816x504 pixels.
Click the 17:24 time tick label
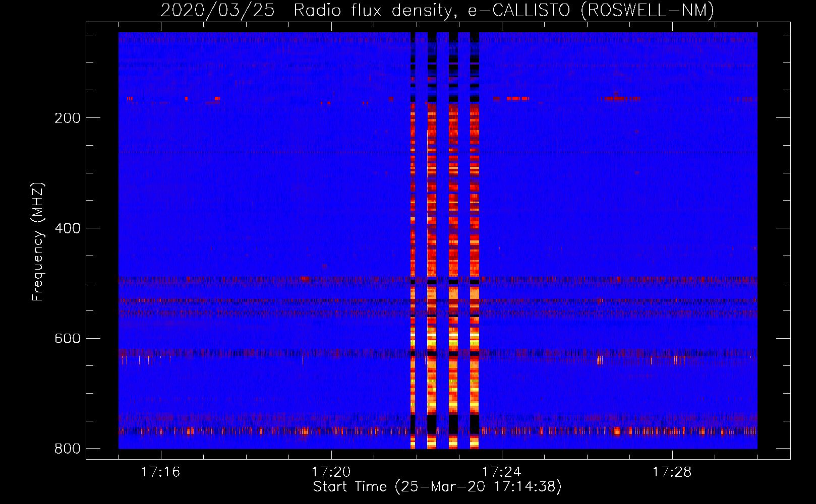coord(502,472)
